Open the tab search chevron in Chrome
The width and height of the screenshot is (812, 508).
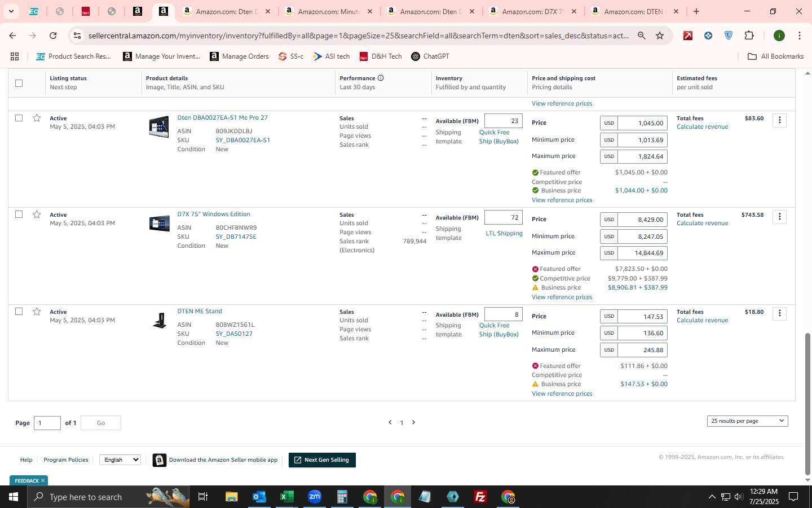click(11, 11)
